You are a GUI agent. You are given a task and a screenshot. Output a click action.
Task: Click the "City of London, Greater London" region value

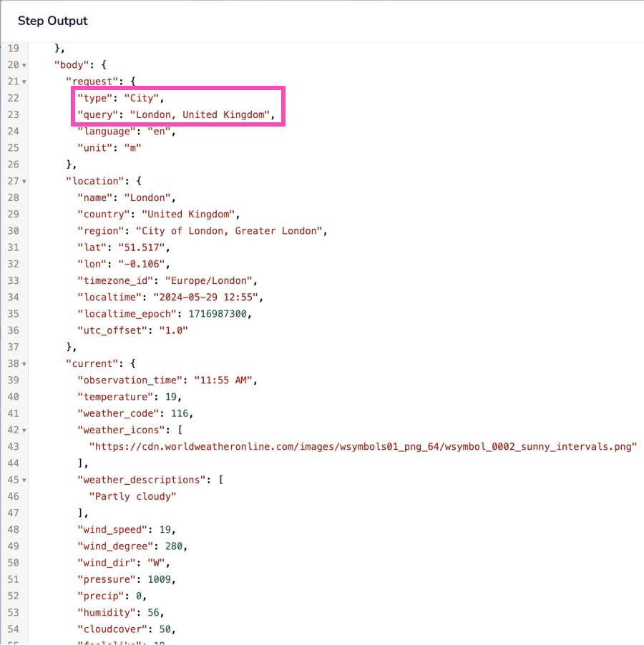point(231,230)
